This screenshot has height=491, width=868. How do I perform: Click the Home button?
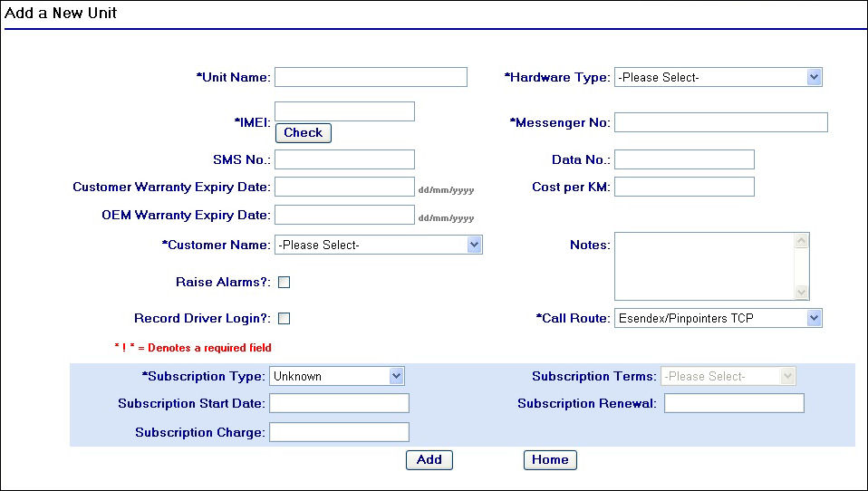(x=550, y=459)
